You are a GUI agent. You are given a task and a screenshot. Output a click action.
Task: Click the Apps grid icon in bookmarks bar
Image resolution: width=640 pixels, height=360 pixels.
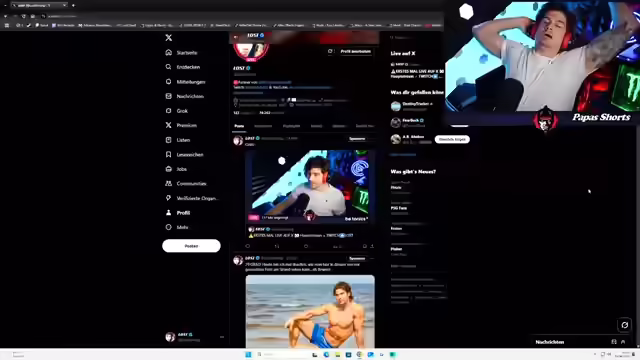(7, 25)
